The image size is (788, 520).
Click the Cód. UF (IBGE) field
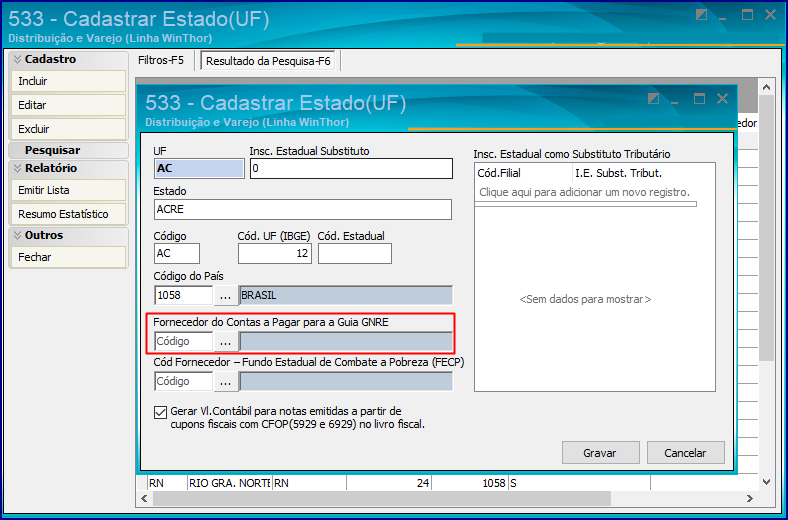274,254
